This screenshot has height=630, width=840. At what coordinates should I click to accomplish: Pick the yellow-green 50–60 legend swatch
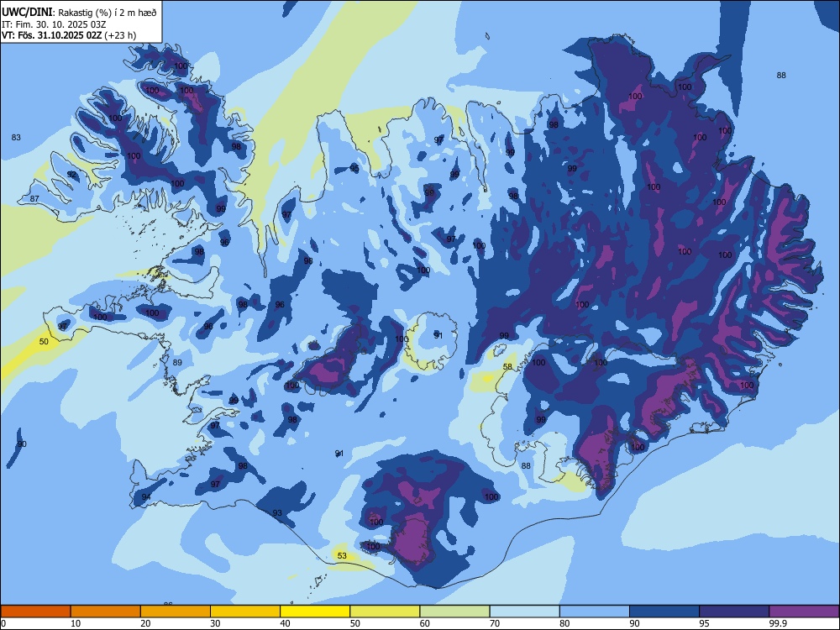[x=385, y=612]
